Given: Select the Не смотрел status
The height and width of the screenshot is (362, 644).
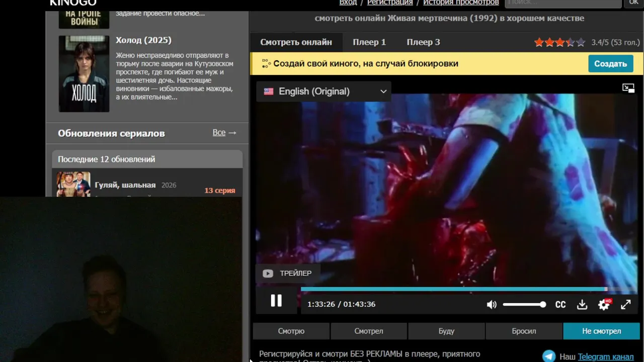Looking at the screenshot, I should [601, 331].
